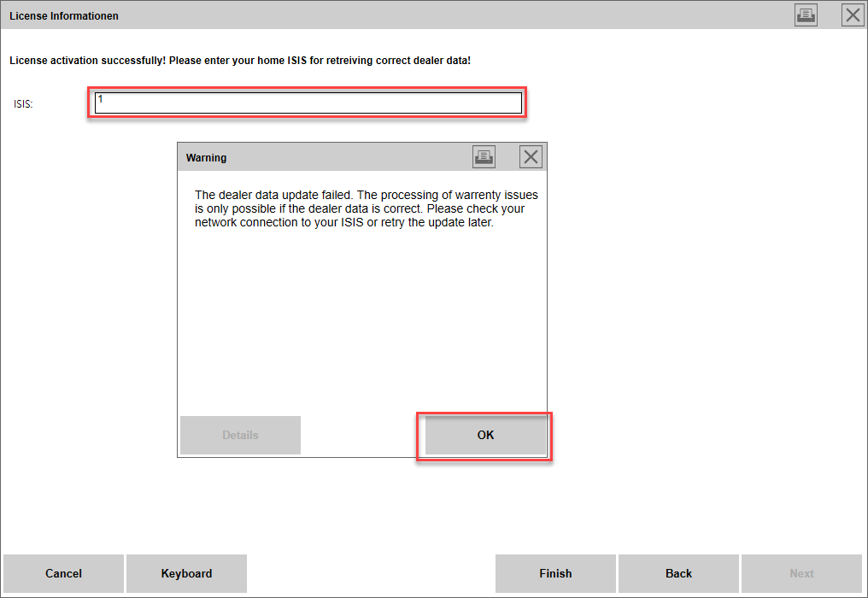Click the print icon in License Informationen title bar
Viewport: 868px width, 598px height.
click(806, 15)
